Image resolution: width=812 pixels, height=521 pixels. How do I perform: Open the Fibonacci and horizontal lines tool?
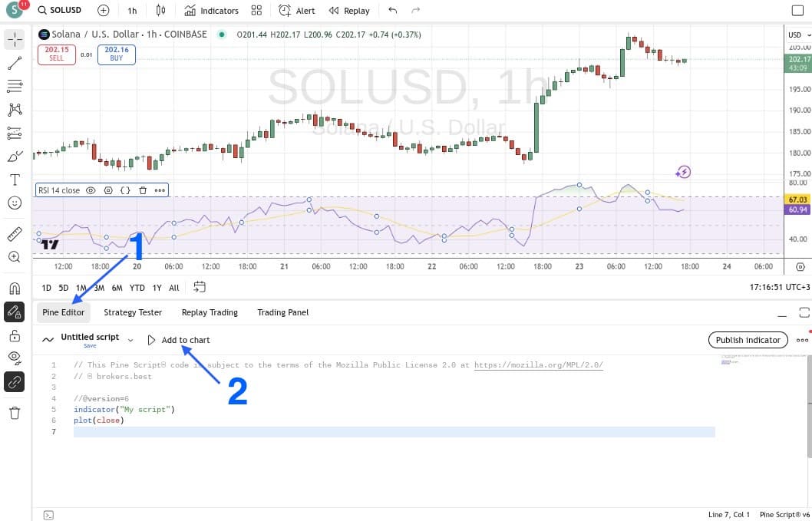click(15, 86)
